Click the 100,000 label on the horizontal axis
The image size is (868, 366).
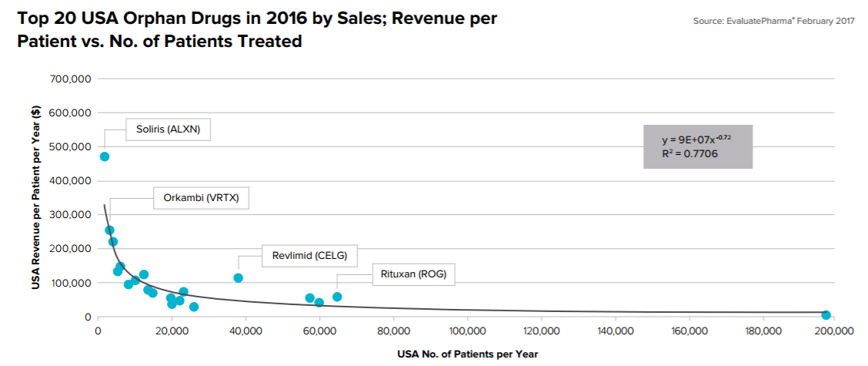coord(467,331)
